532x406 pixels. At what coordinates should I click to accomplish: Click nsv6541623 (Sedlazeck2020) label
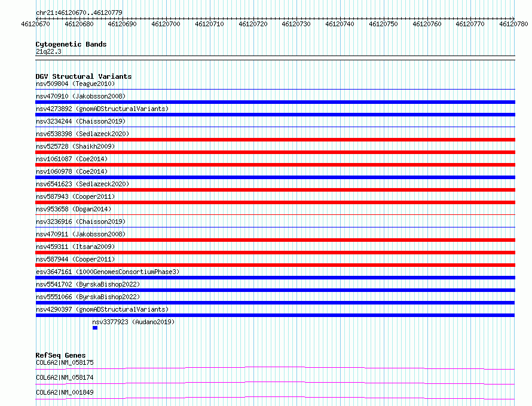pyautogui.click(x=82, y=184)
